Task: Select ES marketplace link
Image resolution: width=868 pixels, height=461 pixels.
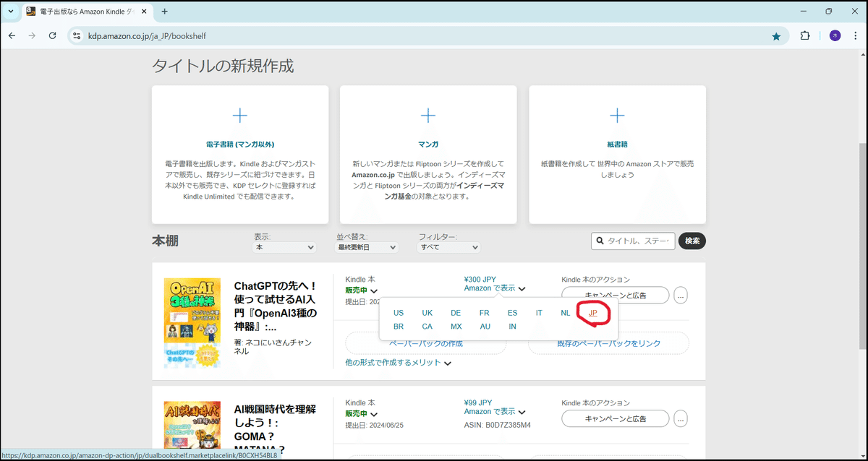Action: tap(512, 313)
